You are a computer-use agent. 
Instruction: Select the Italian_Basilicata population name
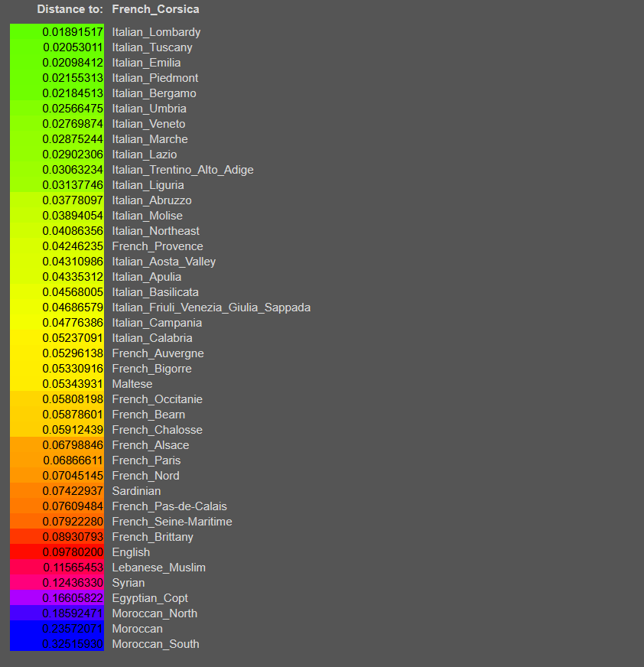click(x=155, y=293)
